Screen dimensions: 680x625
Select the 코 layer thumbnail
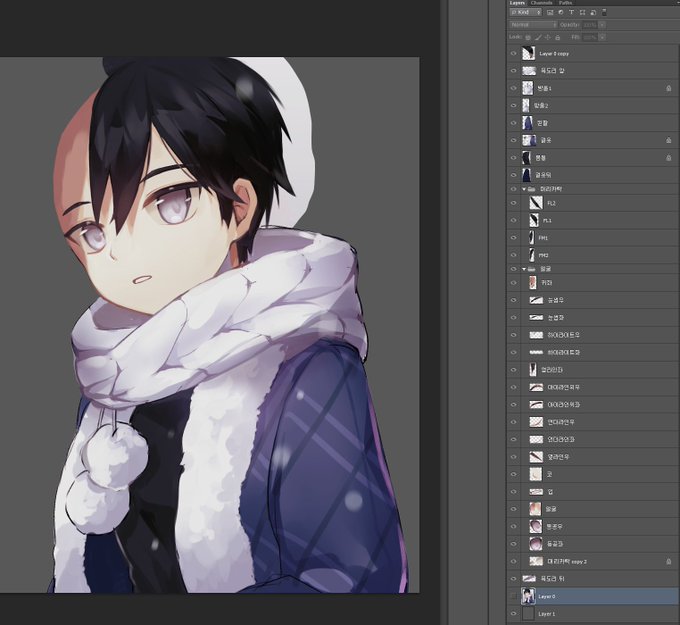(x=536, y=474)
